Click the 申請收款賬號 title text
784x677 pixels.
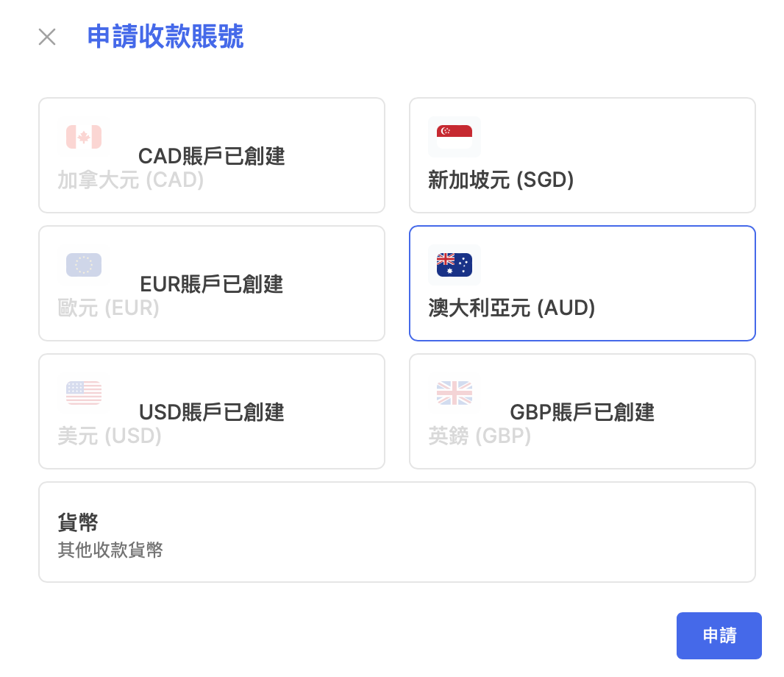(165, 37)
